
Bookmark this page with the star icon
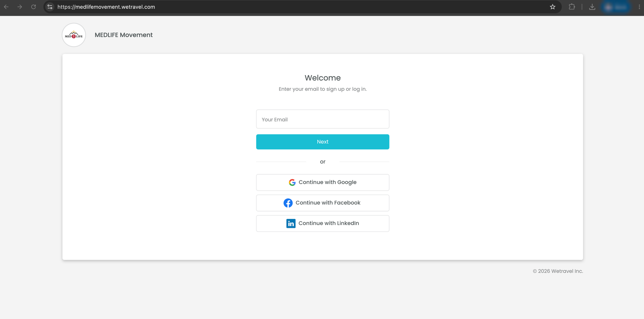click(x=552, y=7)
